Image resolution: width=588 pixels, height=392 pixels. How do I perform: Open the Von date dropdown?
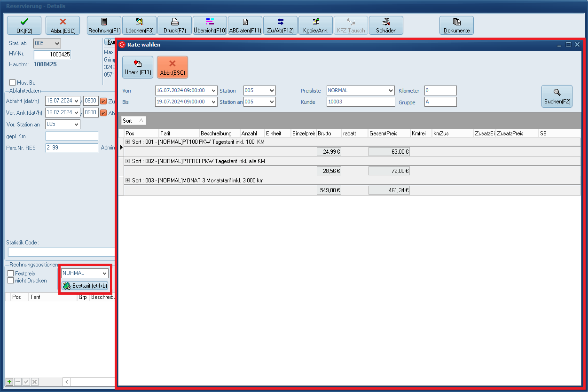[x=214, y=90]
